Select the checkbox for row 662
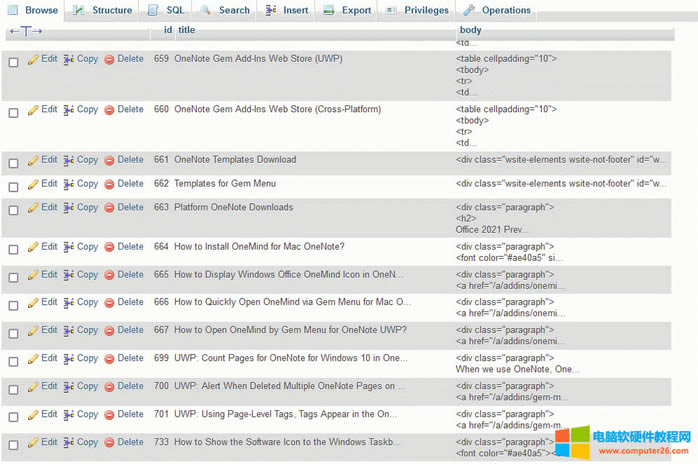 tap(13, 187)
